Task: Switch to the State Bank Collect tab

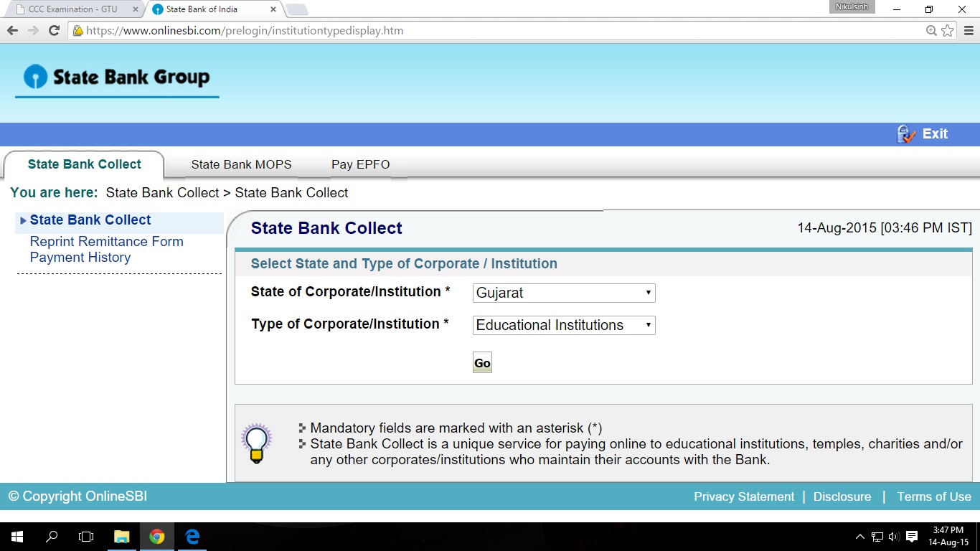Action: 85,164
